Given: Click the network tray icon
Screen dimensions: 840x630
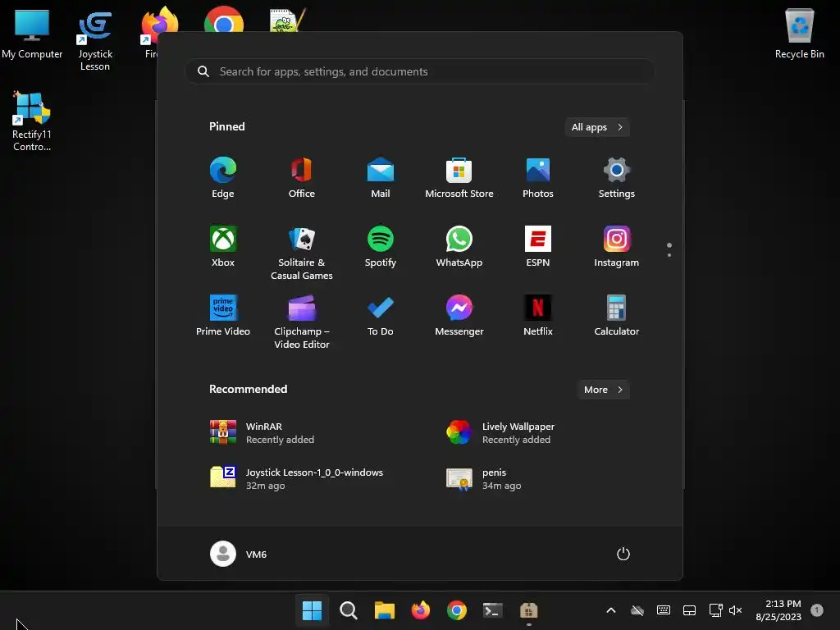Looking at the screenshot, I should click(715, 610).
